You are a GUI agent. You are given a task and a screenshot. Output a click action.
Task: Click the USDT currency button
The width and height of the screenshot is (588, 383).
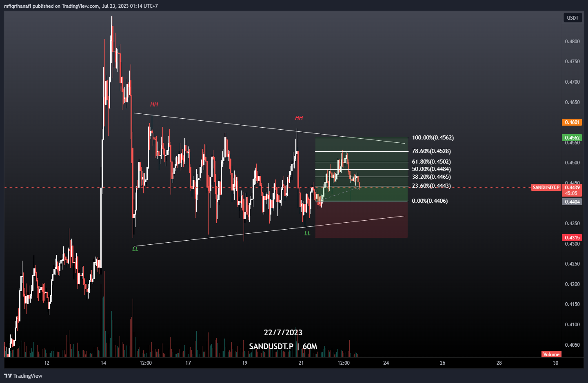tap(572, 18)
